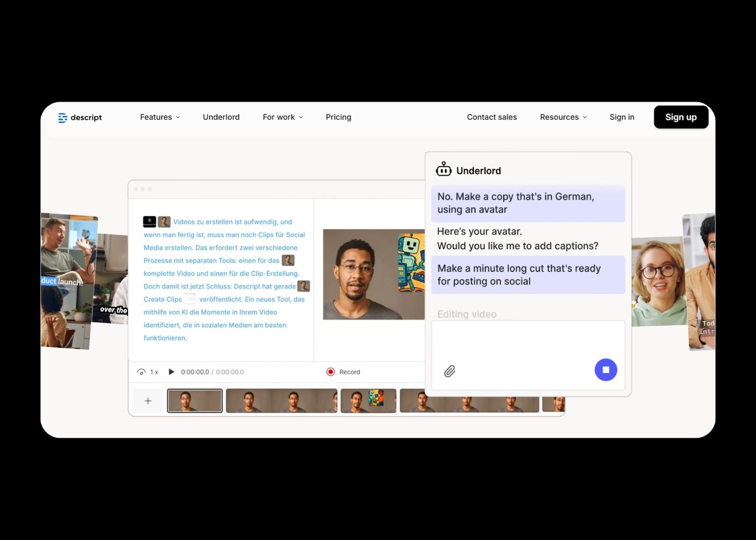Click the Descript logo
Screen dimensions: 756x540
click(x=80, y=118)
